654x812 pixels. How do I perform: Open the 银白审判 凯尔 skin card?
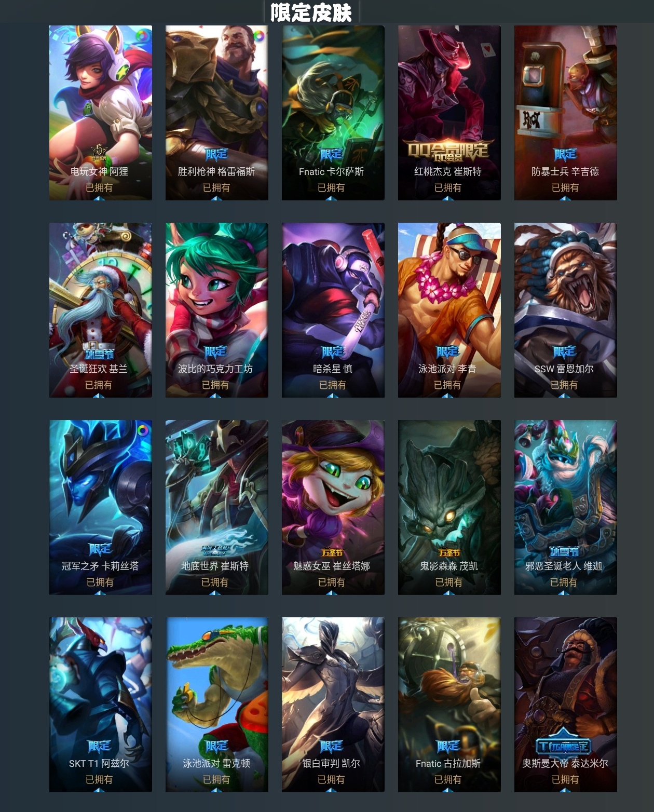(333, 705)
